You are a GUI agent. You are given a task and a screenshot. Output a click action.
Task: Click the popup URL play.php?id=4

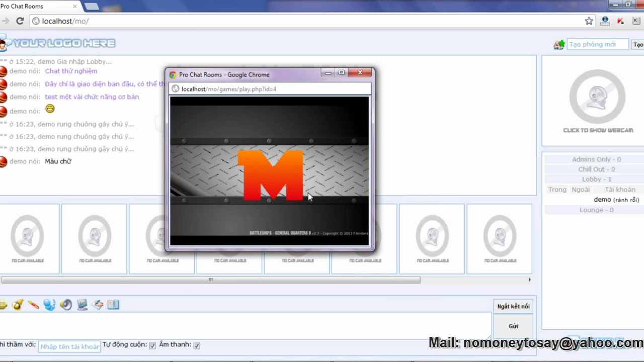click(x=229, y=89)
